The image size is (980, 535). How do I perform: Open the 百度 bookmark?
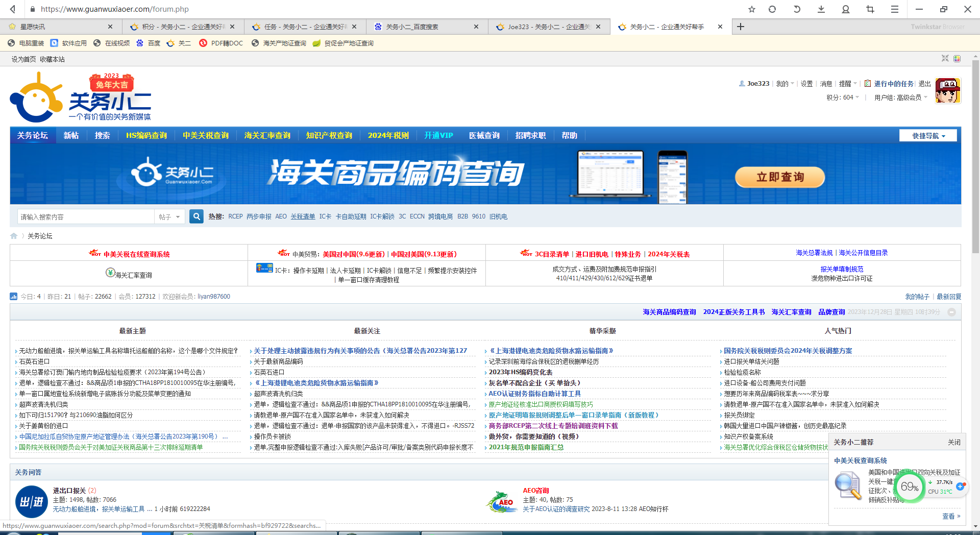pyautogui.click(x=148, y=43)
